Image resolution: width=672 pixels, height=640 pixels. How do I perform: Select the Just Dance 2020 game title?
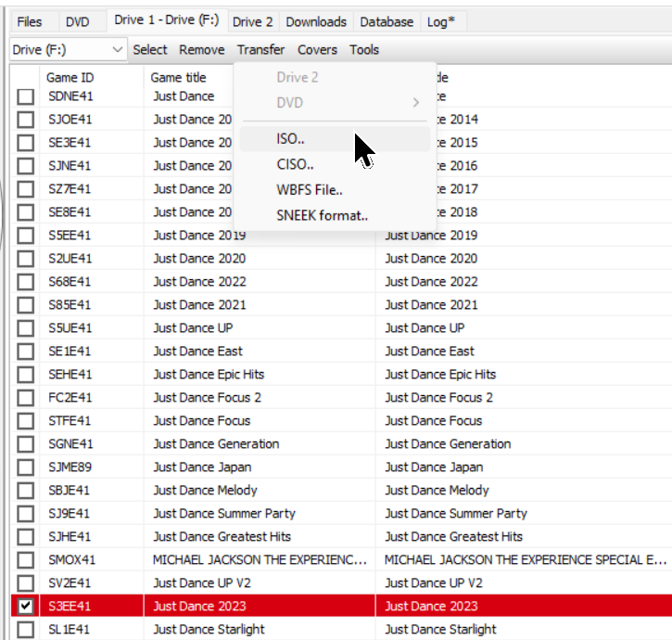coord(199,259)
